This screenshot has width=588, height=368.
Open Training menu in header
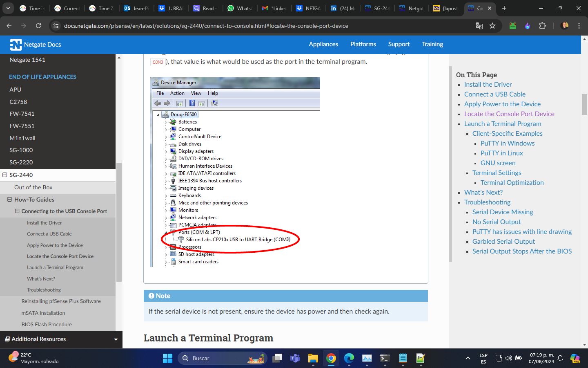click(x=432, y=44)
